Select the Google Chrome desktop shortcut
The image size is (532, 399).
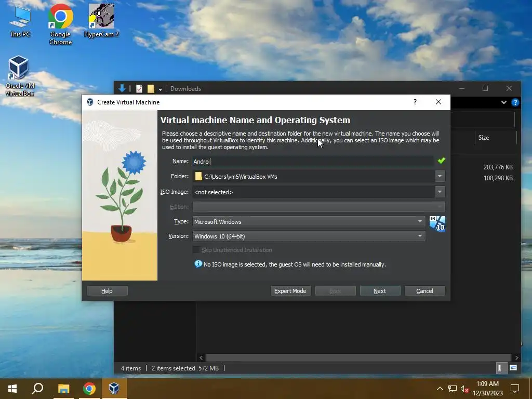[60, 24]
